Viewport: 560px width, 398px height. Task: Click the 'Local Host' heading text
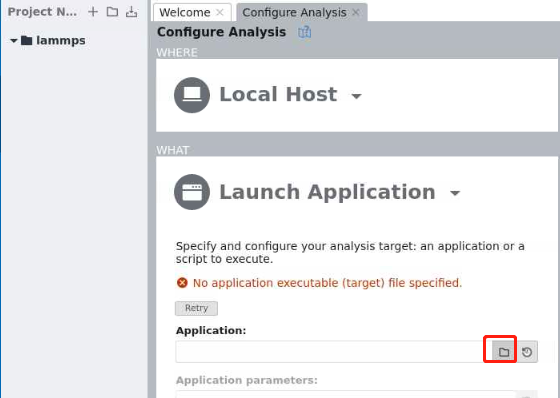tap(278, 94)
